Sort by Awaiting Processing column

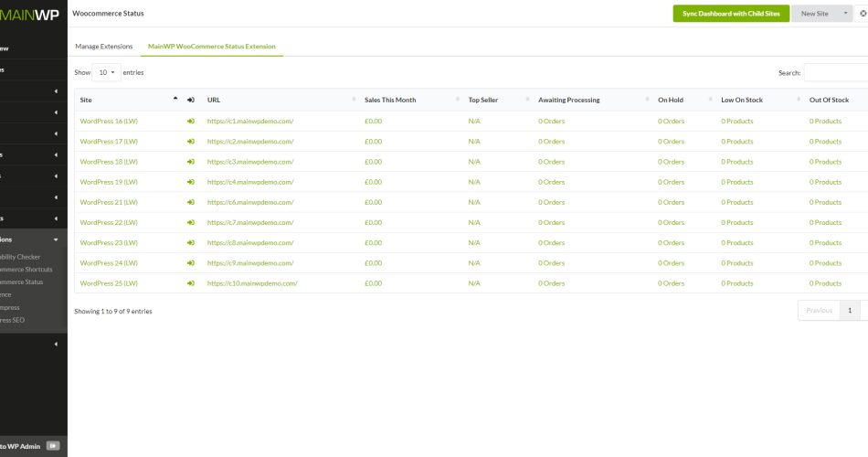[x=569, y=100]
